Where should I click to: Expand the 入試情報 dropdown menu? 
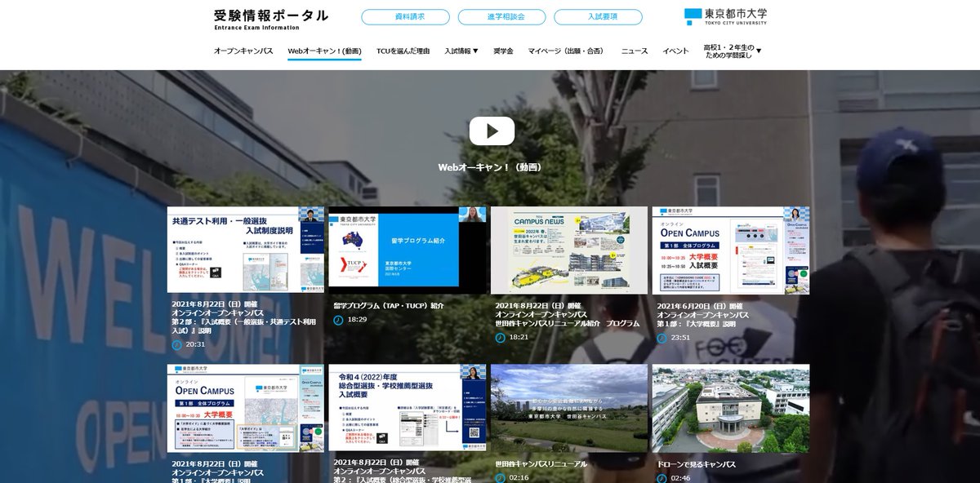click(x=461, y=51)
